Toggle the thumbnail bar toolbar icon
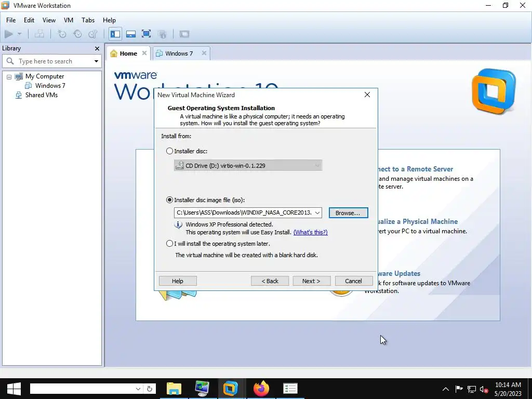 131,34
